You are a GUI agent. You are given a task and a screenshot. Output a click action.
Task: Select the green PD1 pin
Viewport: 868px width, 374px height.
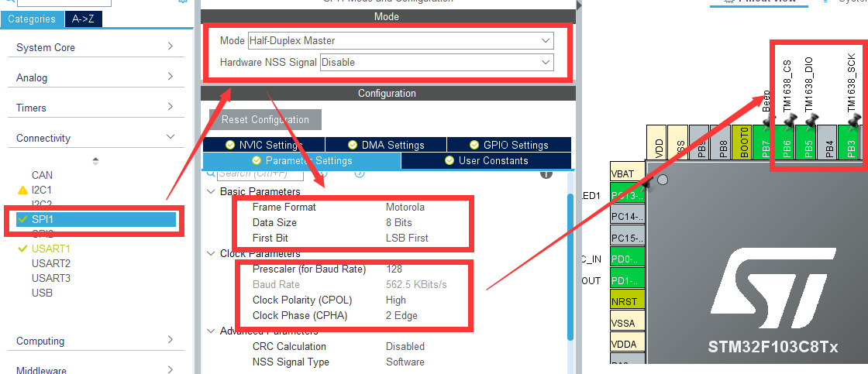coord(627,279)
